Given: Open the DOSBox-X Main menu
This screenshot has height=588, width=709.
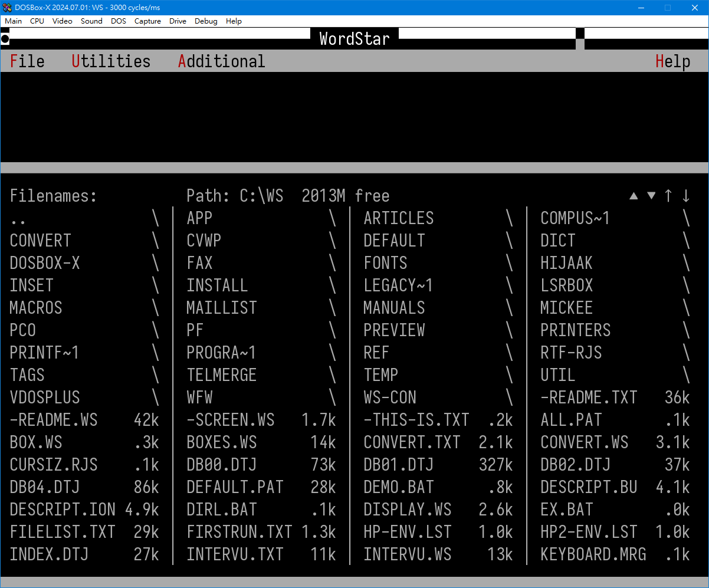Looking at the screenshot, I should point(13,21).
